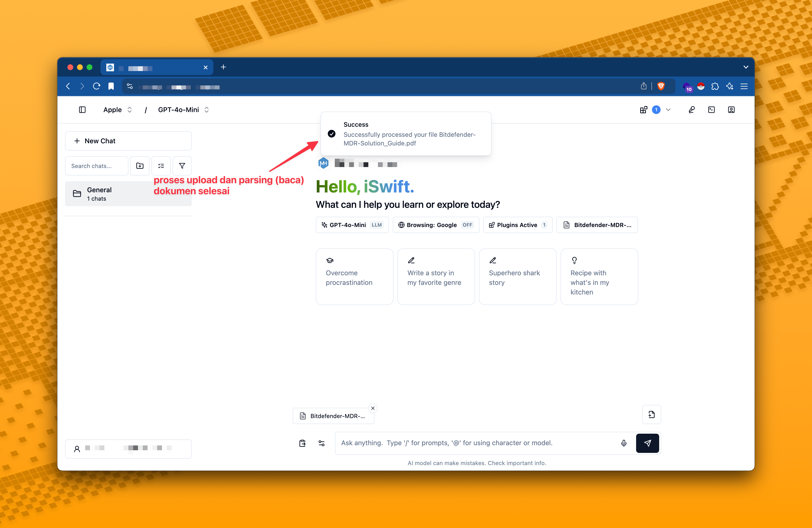This screenshot has height=528, width=812.
Task: Start a New Chat
Action: point(128,141)
